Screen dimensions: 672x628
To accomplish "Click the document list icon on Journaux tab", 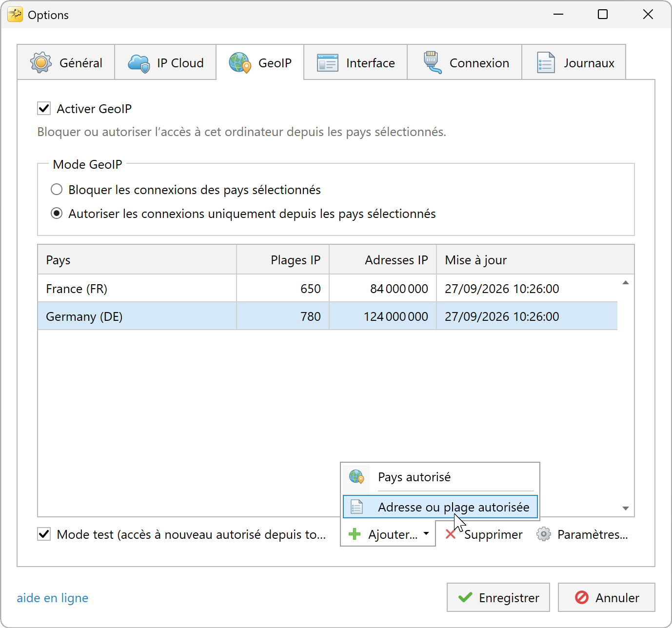I will coord(546,63).
